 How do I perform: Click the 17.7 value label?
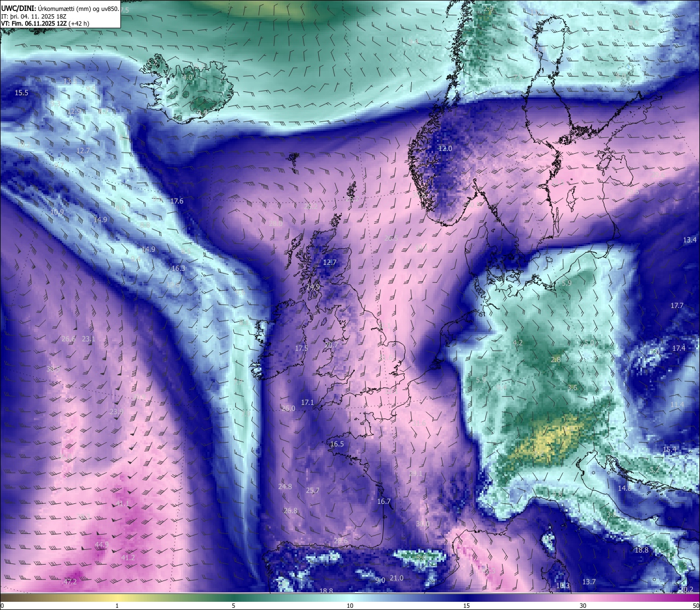[677, 306]
